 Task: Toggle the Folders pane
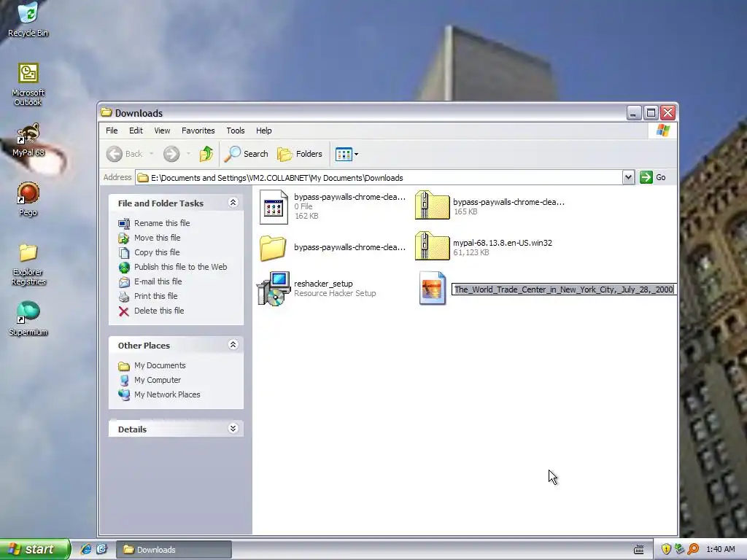300,154
